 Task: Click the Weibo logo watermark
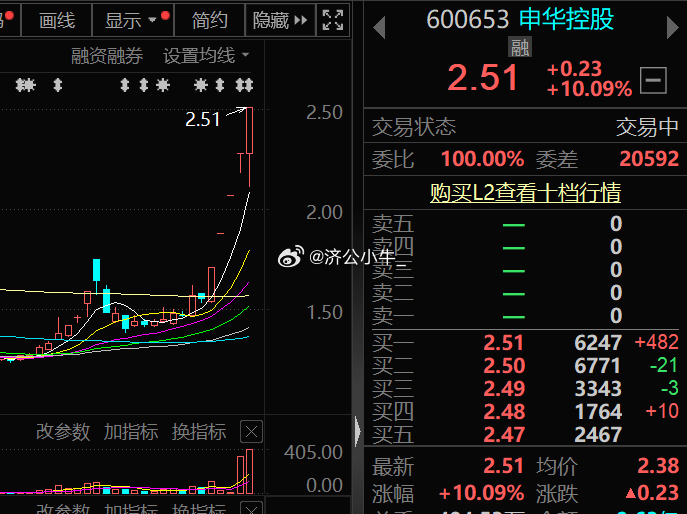290,257
